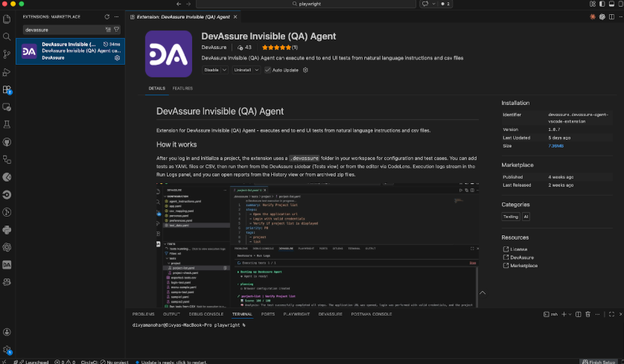The width and height of the screenshot is (624, 364).
Task: Select the Testing category tag
Action: (511, 217)
